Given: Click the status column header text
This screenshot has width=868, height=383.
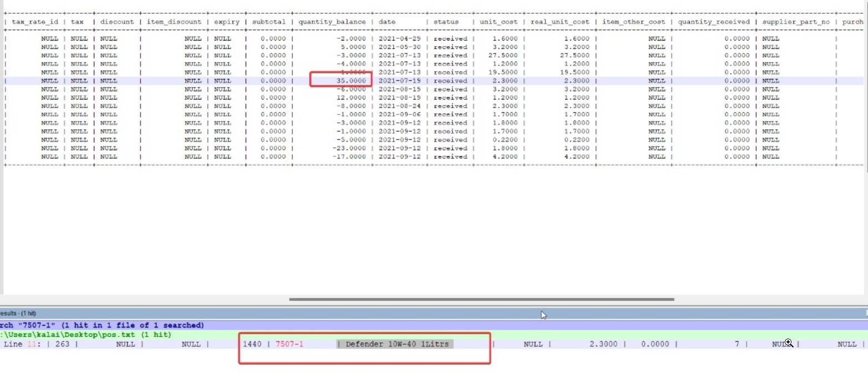Looking at the screenshot, I should pyautogui.click(x=446, y=22).
